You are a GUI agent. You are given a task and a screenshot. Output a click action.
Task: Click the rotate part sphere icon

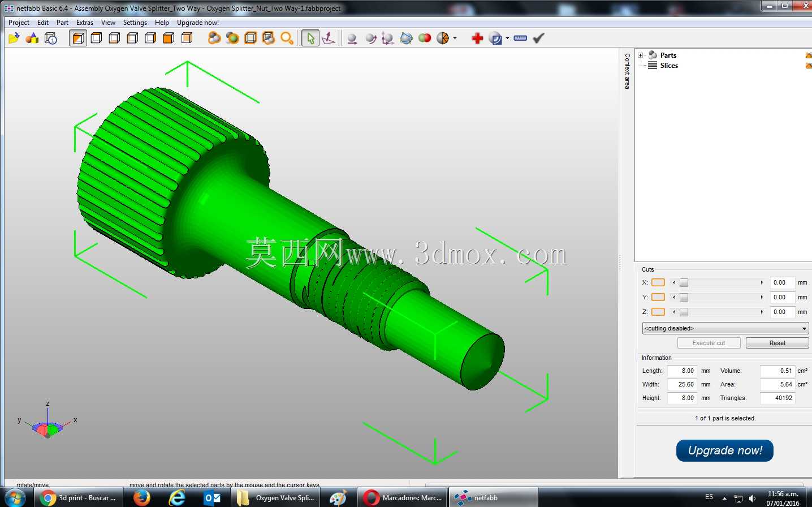370,38
